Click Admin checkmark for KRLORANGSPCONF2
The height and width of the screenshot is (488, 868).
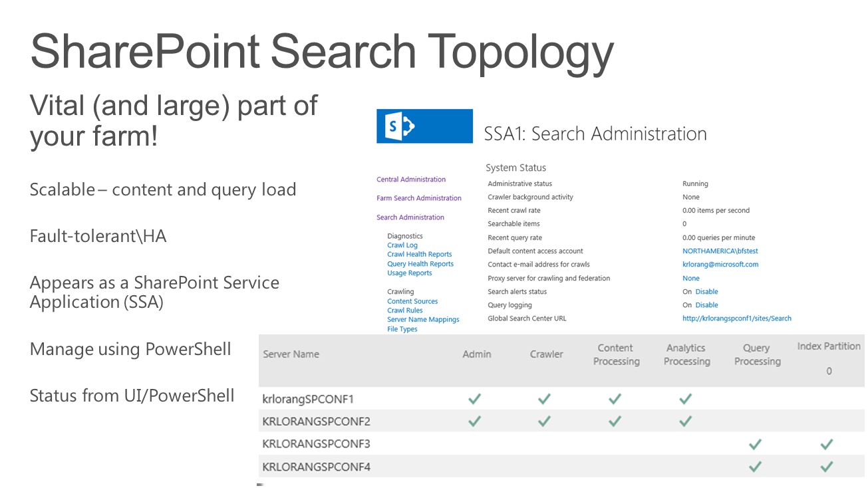[x=474, y=422]
